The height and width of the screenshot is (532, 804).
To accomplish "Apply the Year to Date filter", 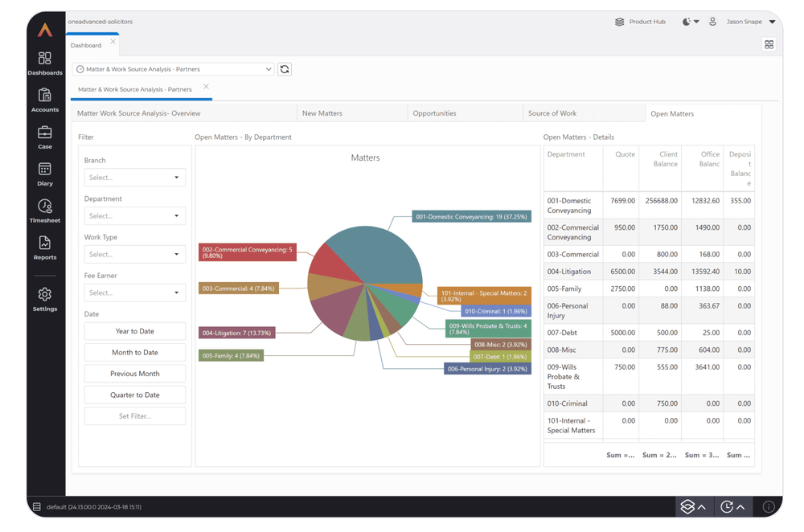I will click(x=134, y=330).
